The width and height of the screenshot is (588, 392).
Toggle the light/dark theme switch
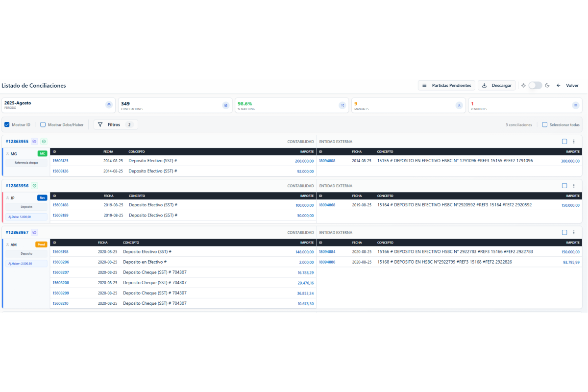click(x=535, y=85)
